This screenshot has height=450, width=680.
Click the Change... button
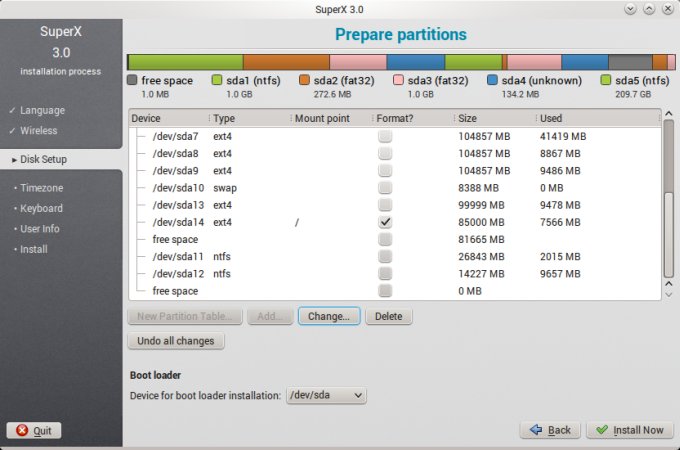tap(329, 316)
